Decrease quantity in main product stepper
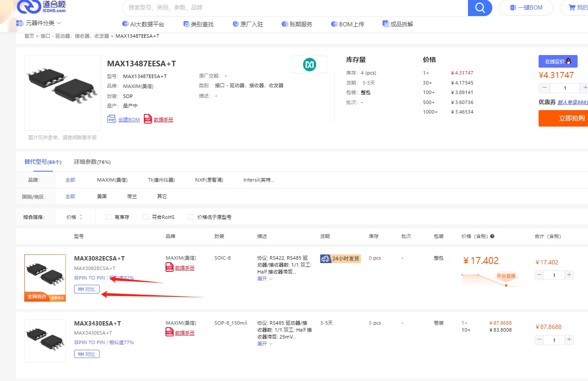588x381 pixels. (x=544, y=88)
